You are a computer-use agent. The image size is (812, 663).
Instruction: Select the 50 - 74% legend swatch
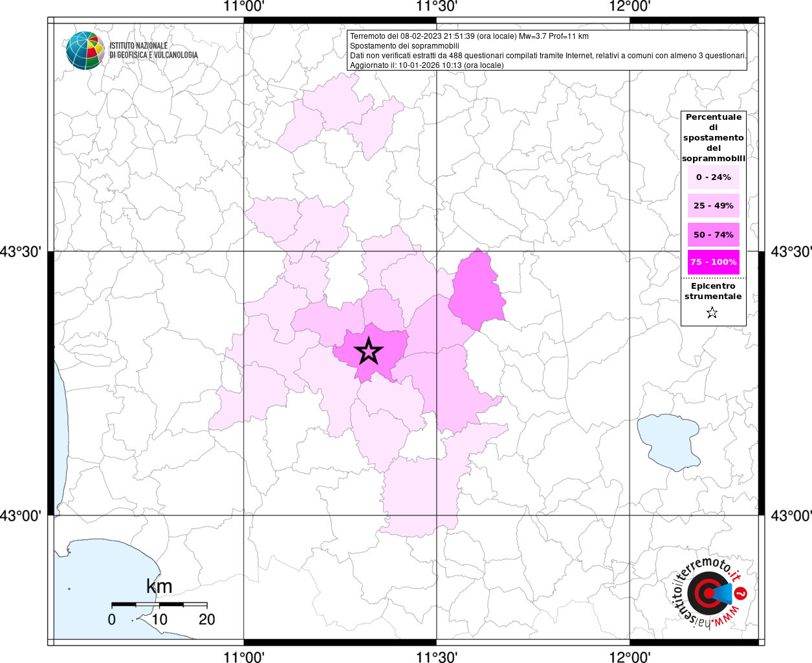tap(714, 234)
